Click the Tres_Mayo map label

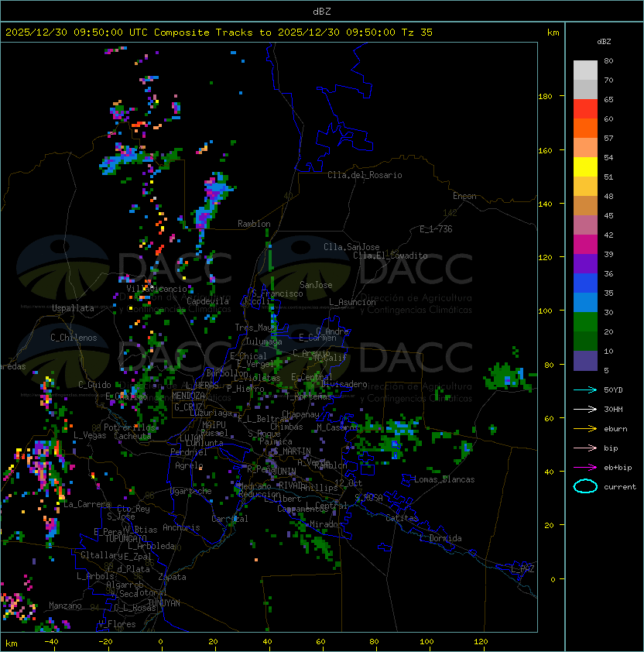tap(255, 328)
